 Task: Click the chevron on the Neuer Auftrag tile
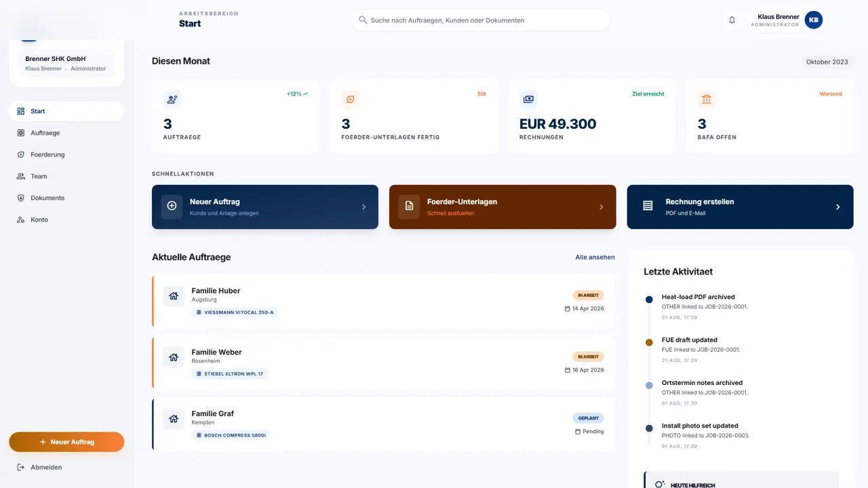tap(363, 207)
